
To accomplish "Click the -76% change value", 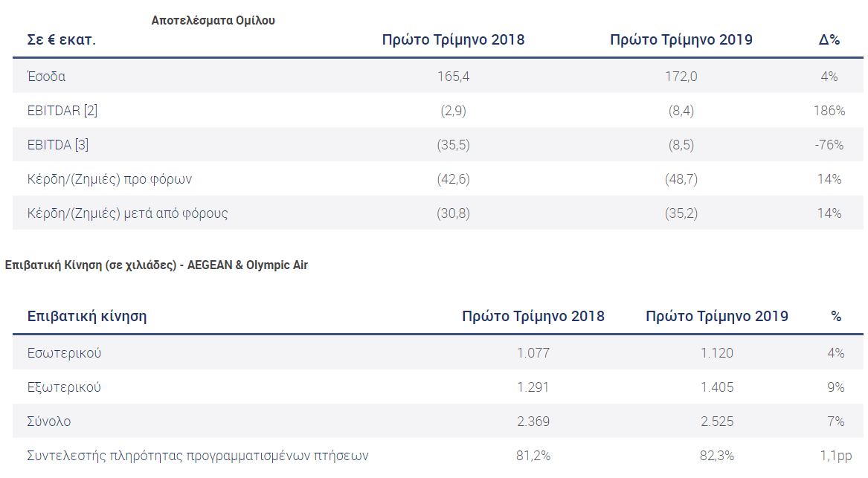I will (x=829, y=145).
